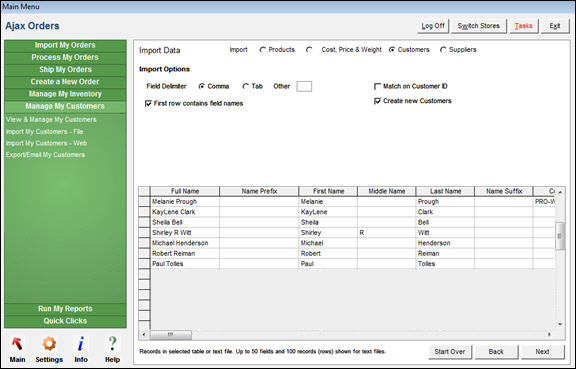Click the vertical scrollbar down arrow
This screenshot has width=576, height=369.
560,324
